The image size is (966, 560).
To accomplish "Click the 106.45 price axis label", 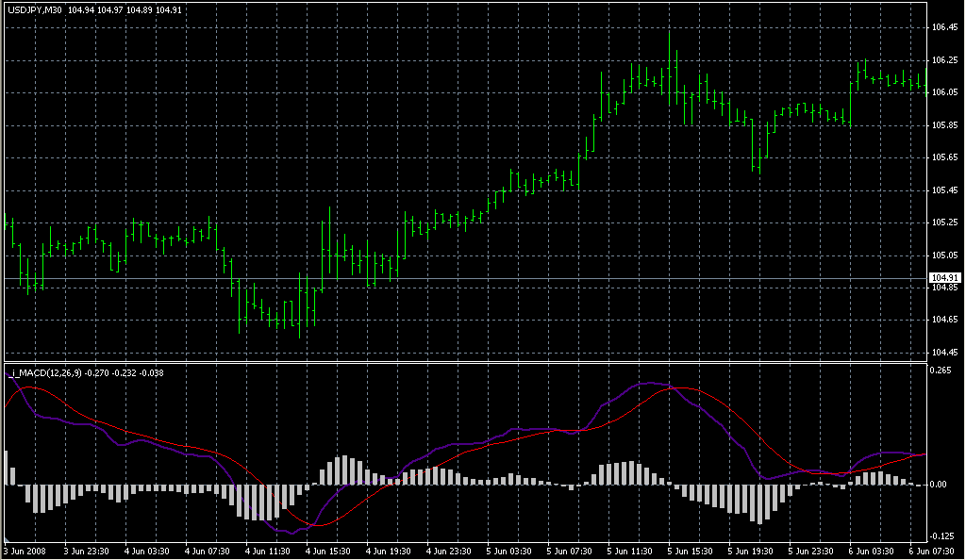I will [x=944, y=27].
